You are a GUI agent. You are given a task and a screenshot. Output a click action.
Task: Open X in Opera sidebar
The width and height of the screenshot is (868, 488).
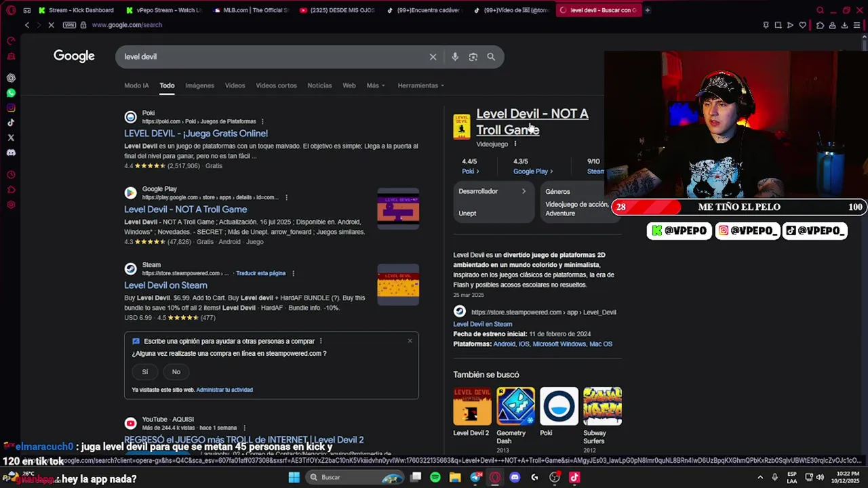tap(11, 138)
